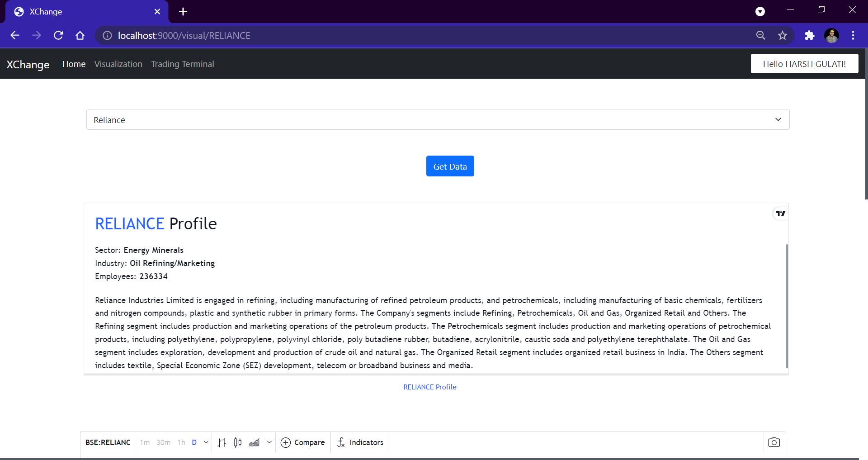868x460 pixels.
Task: Restore down the browser window
Action: (821, 10)
